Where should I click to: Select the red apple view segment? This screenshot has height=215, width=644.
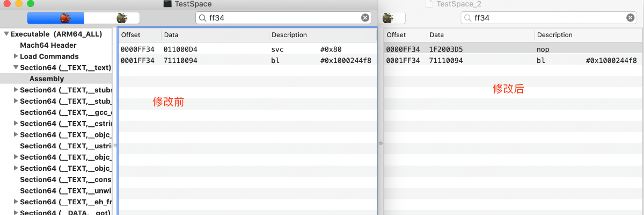65,18
